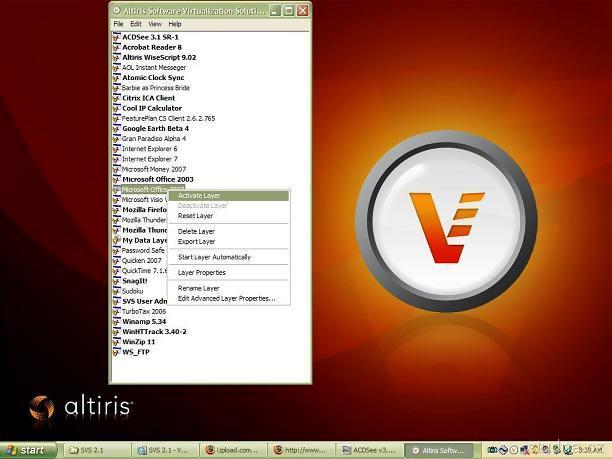Select the SVS User Admin layer row
The height and width of the screenshot is (459, 612).
click(139, 301)
